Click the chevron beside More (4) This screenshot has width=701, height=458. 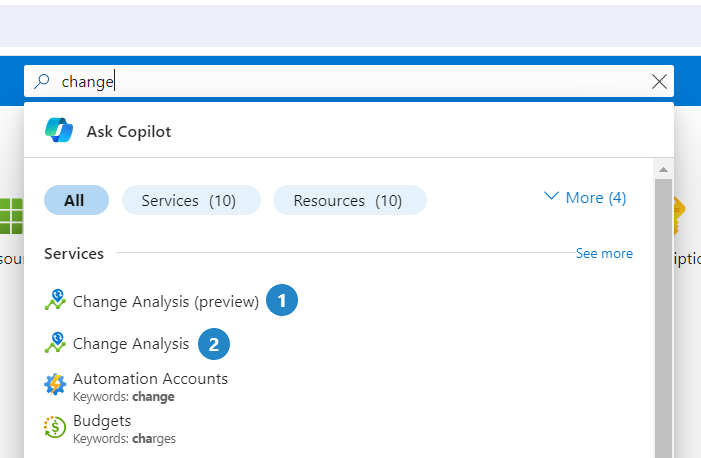coord(551,196)
